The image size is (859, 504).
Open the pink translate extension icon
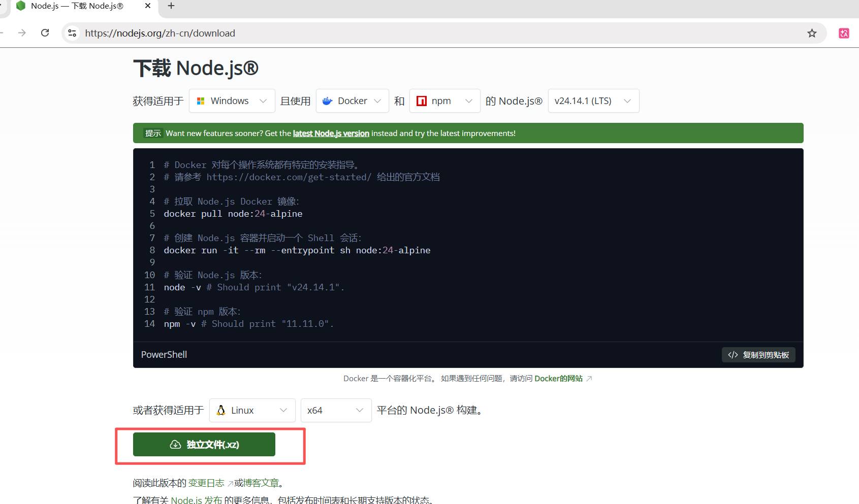[x=844, y=33]
